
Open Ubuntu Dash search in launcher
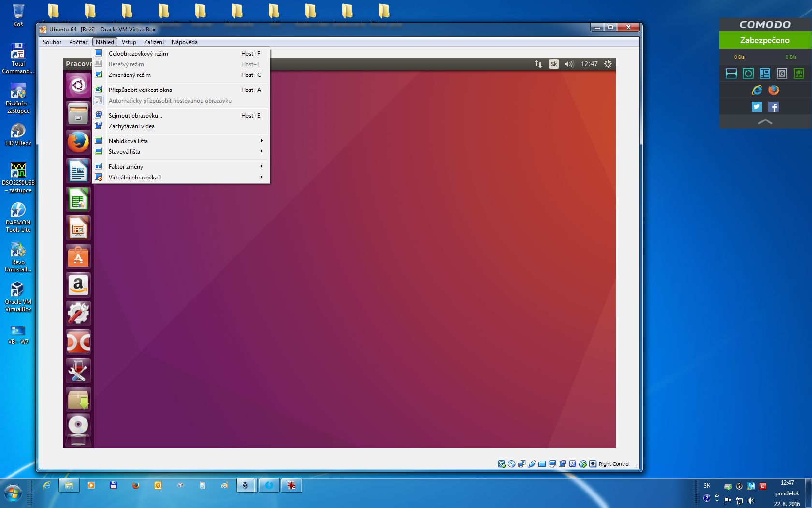click(78, 86)
